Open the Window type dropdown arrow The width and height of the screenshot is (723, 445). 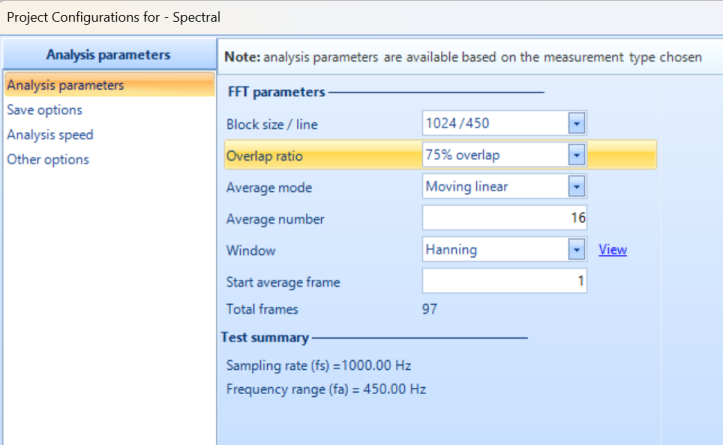[x=576, y=250]
